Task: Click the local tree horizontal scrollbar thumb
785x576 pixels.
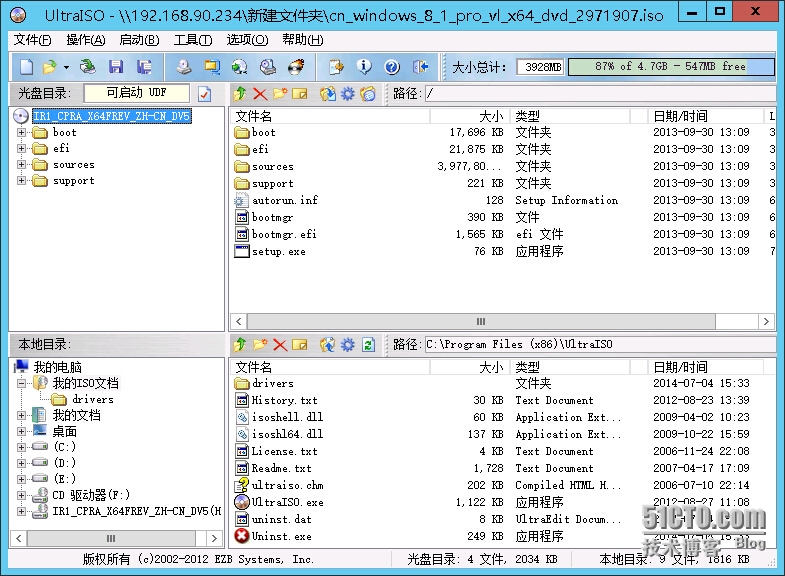Action: click(111, 538)
